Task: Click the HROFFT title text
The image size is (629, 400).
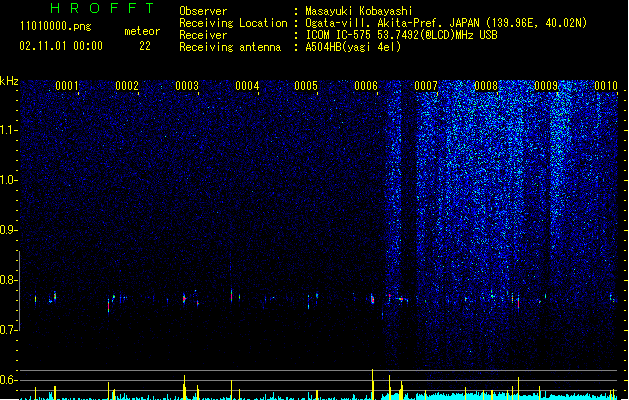Action: tap(103, 8)
